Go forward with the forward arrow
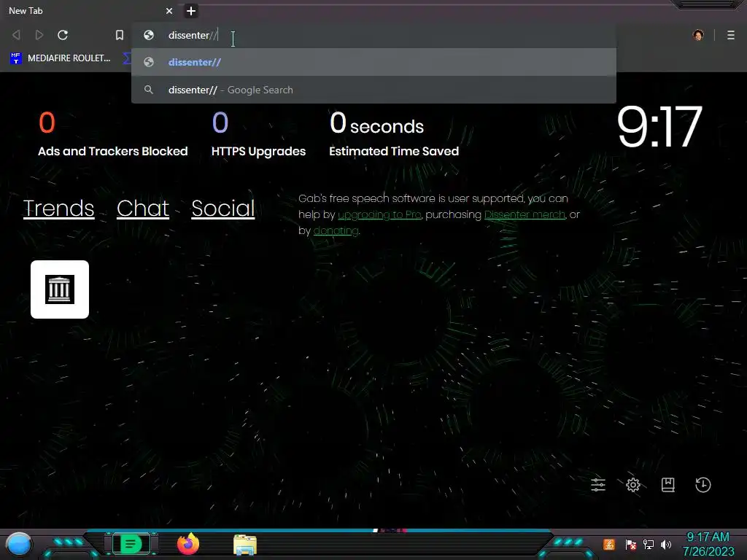This screenshot has width=747, height=560. tap(39, 35)
